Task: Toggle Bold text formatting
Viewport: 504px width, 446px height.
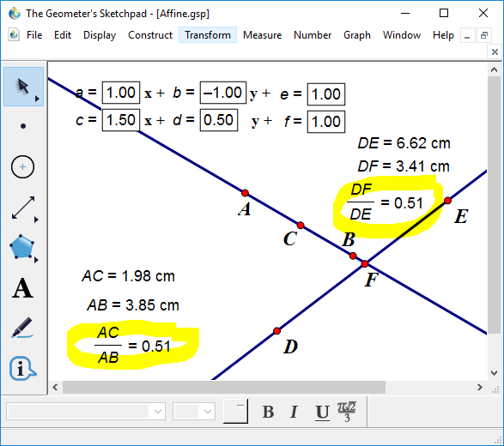Action: click(x=268, y=412)
